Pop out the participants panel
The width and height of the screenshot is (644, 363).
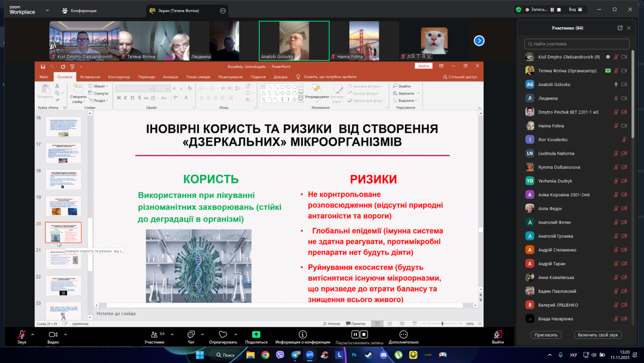pos(620,28)
